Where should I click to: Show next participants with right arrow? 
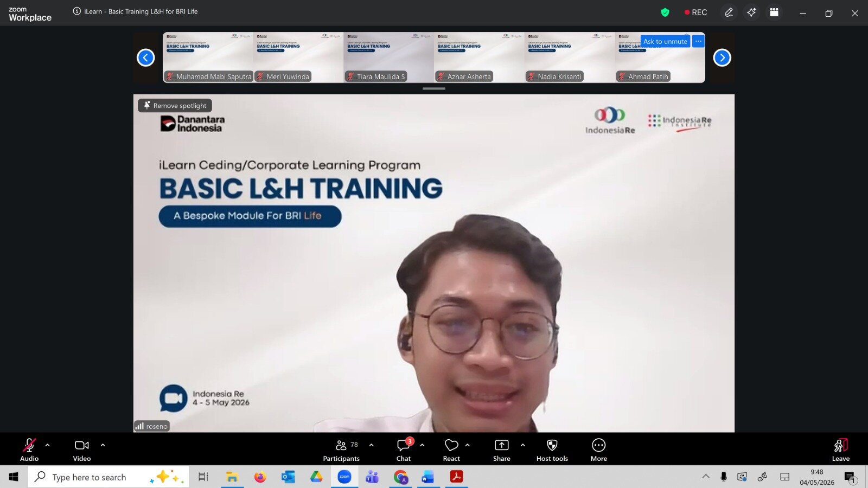722,57
